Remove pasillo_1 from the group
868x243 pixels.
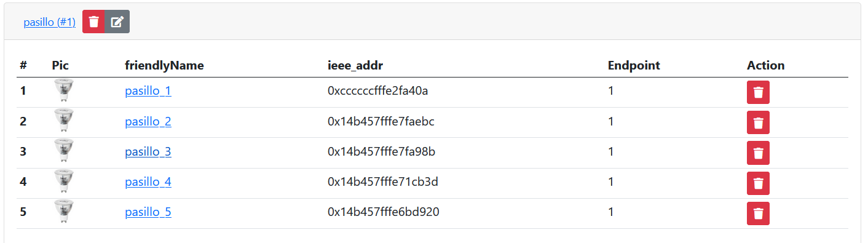758,92
